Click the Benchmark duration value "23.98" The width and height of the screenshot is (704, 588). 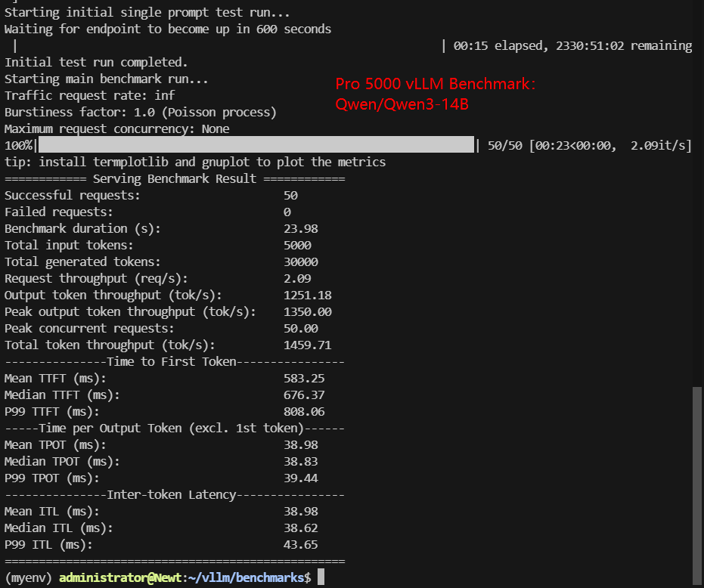301,228
